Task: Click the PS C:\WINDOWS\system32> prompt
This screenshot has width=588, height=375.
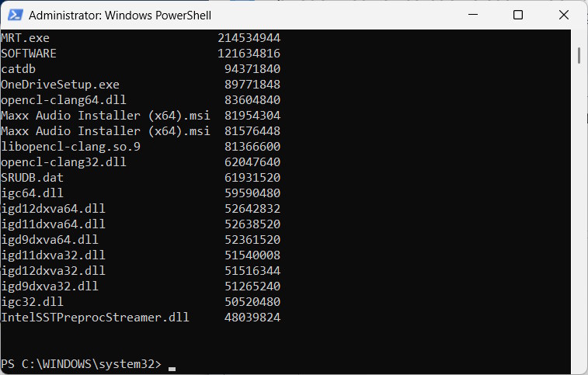Action: point(81,364)
